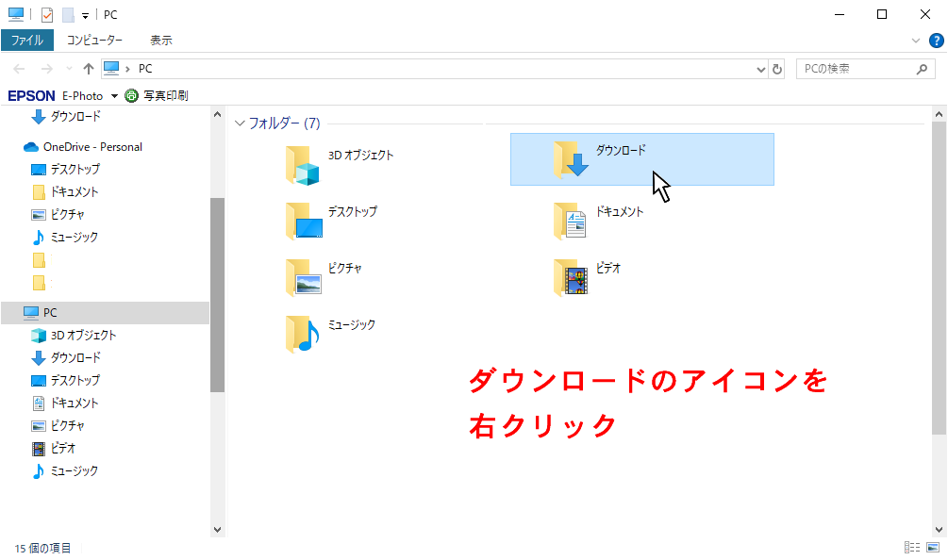Open the 3D オブジェクト folder in main pane
This screenshot has height=560, width=948.
coord(339,165)
